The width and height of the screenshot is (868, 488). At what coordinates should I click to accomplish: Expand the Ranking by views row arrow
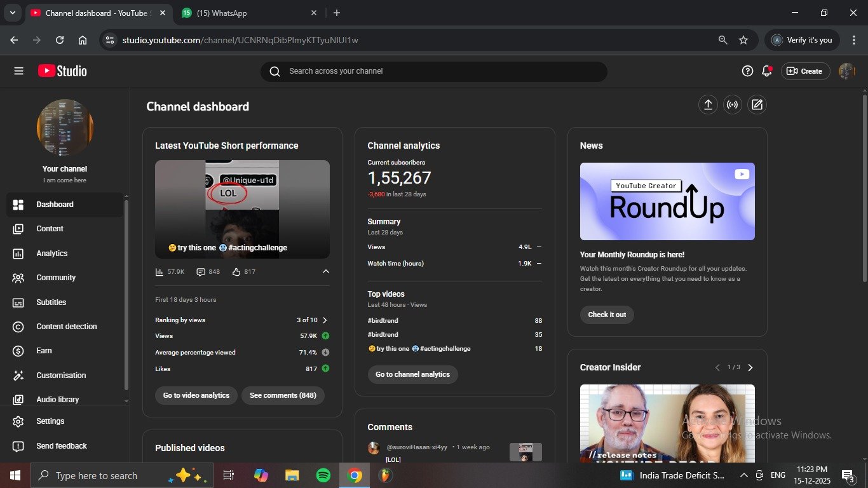(x=325, y=320)
